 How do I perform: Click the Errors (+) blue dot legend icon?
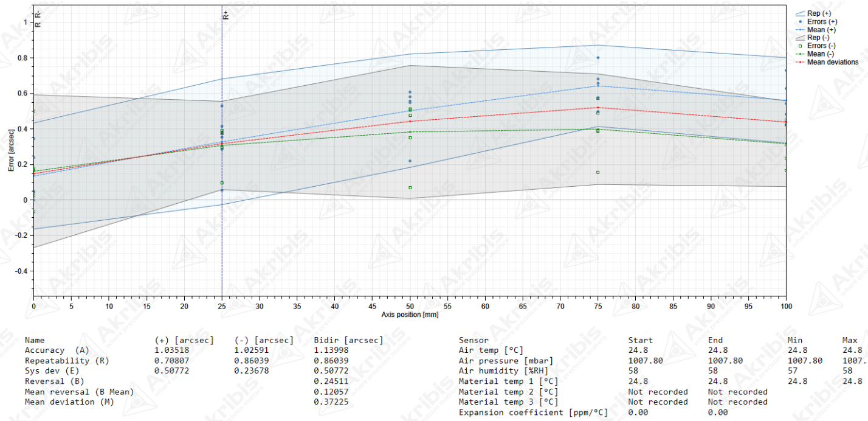pyautogui.click(x=800, y=21)
